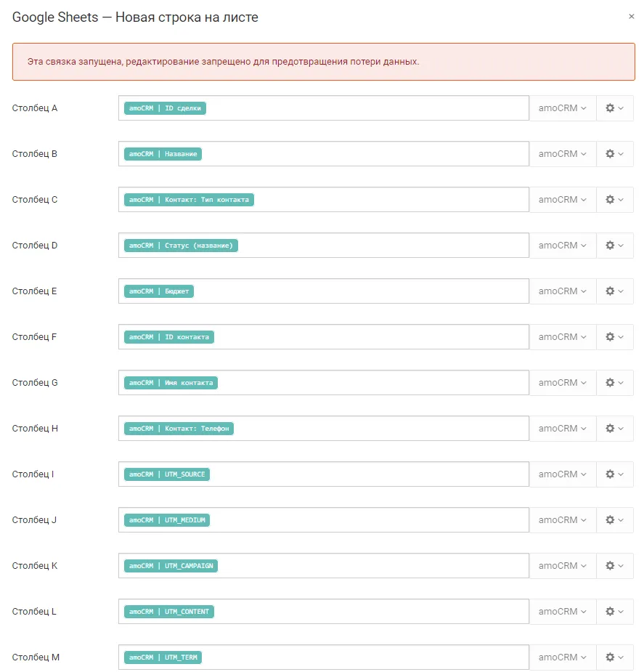Expand amoCRM dropdown for Столбец J
Image resolution: width=644 pixels, height=672 pixels.
coord(563,520)
